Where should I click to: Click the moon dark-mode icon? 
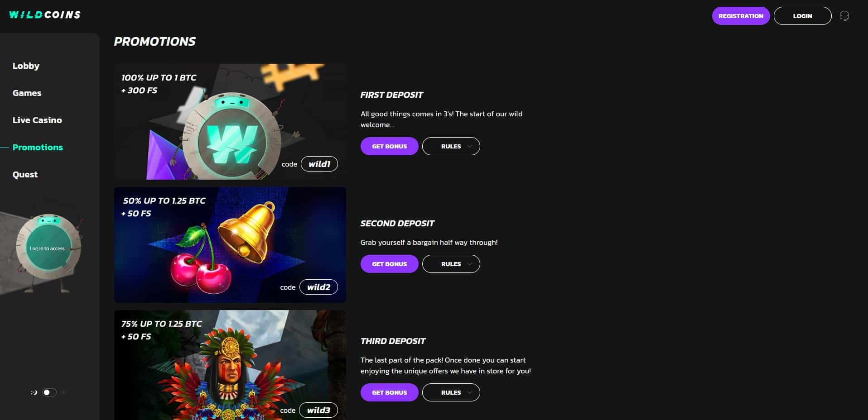click(34, 392)
